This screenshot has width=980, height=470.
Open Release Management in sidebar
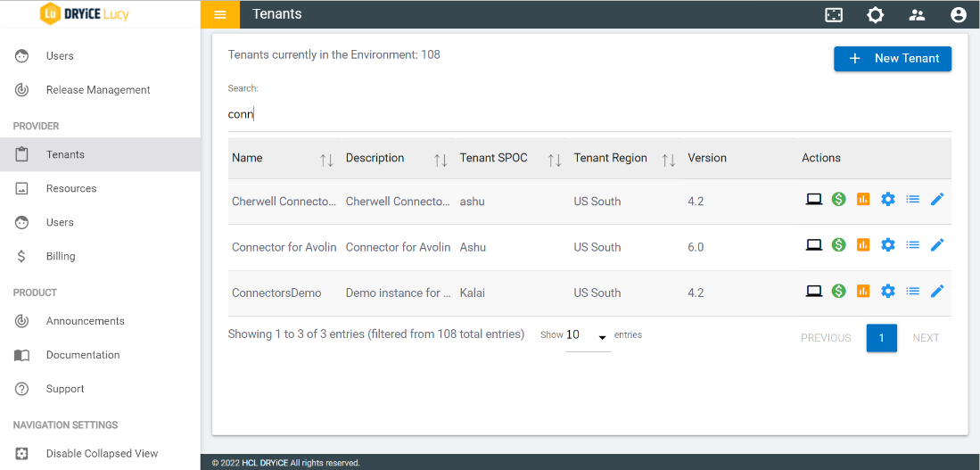click(97, 90)
